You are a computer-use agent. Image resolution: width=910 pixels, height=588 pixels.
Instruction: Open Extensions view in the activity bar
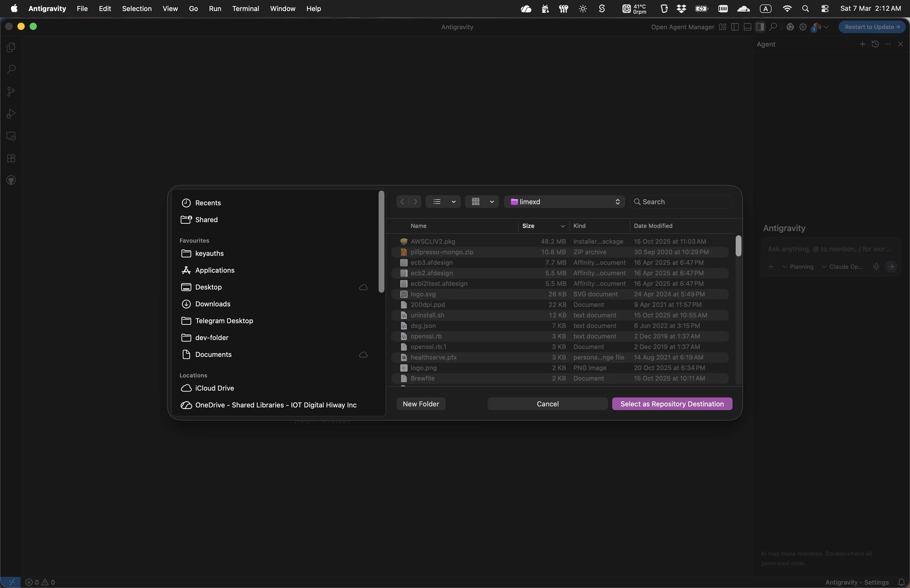[11, 158]
